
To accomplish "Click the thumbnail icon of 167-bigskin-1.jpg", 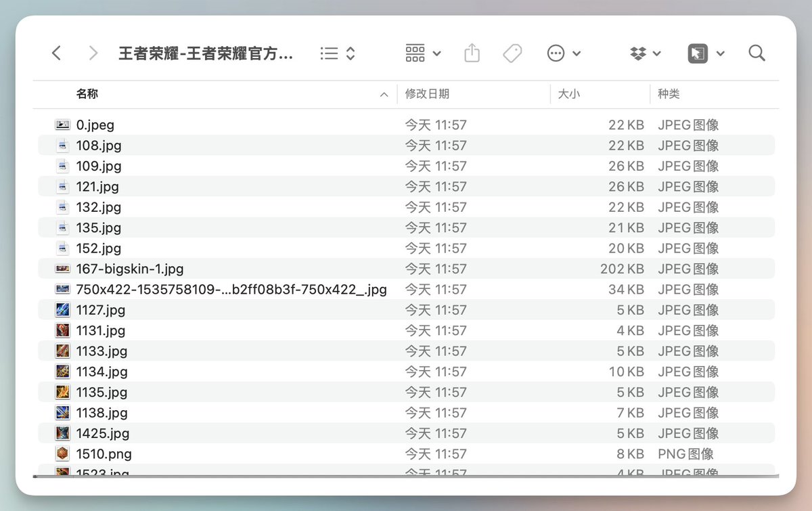I will click(63, 269).
